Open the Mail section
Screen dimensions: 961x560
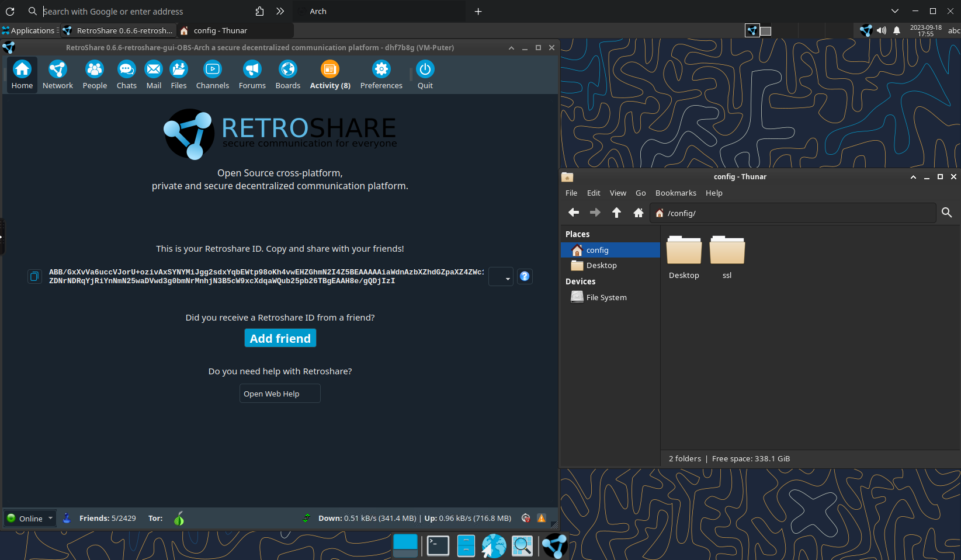coord(154,75)
